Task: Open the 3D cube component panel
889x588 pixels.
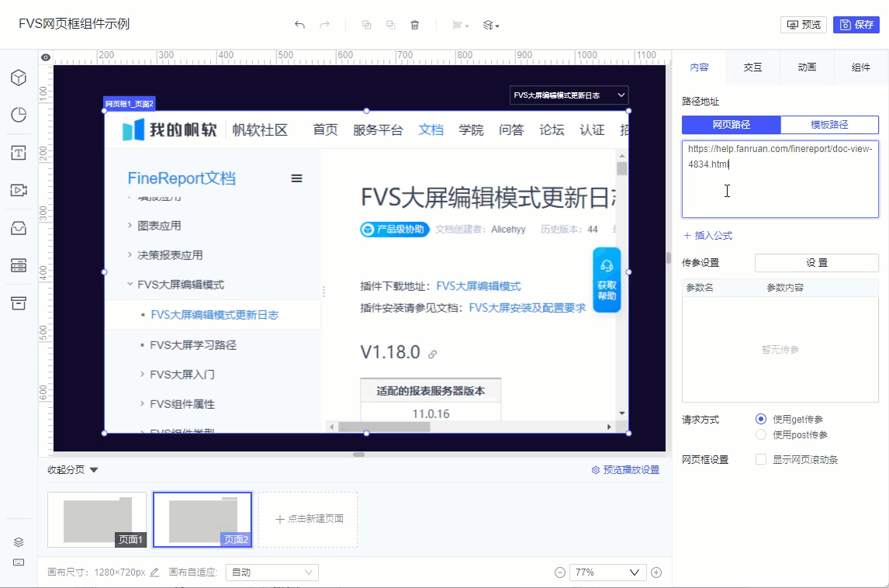Action: (19, 78)
